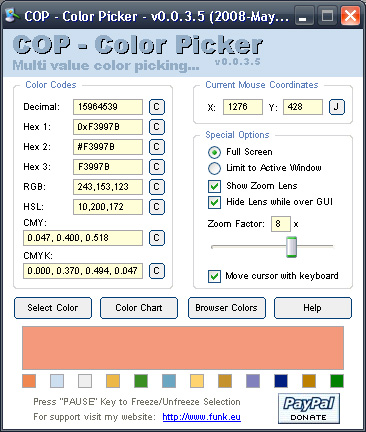Image resolution: width=366 pixels, height=432 pixels.
Task: Copy the RGB value
Action: [157, 187]
